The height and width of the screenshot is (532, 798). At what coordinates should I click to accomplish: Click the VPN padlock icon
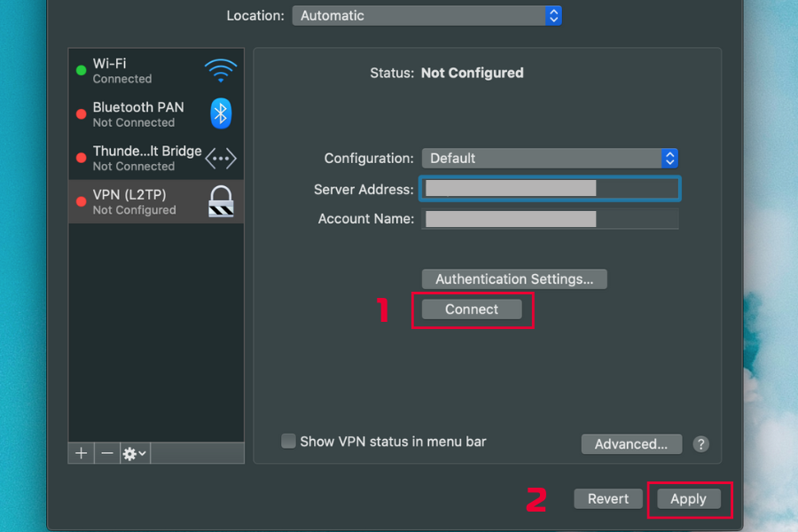click(220, 201)
